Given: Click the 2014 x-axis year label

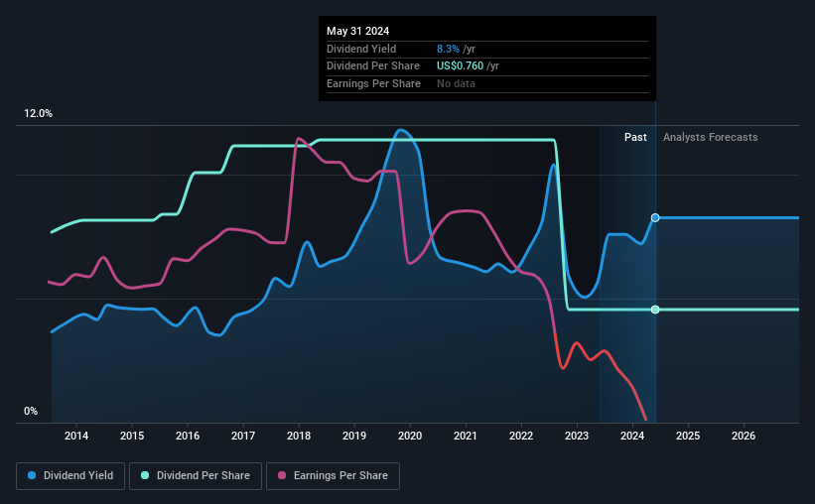Looking at the screenshot, I should pyautogui.click(x=76, y=436).
